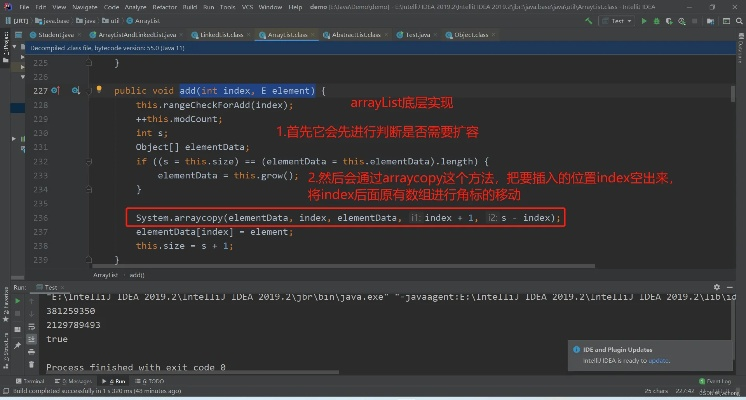Viewport: 746px width, 400px height.
Task: Switch to AbstractList.class tab
Action: click(x=356, y=35)
